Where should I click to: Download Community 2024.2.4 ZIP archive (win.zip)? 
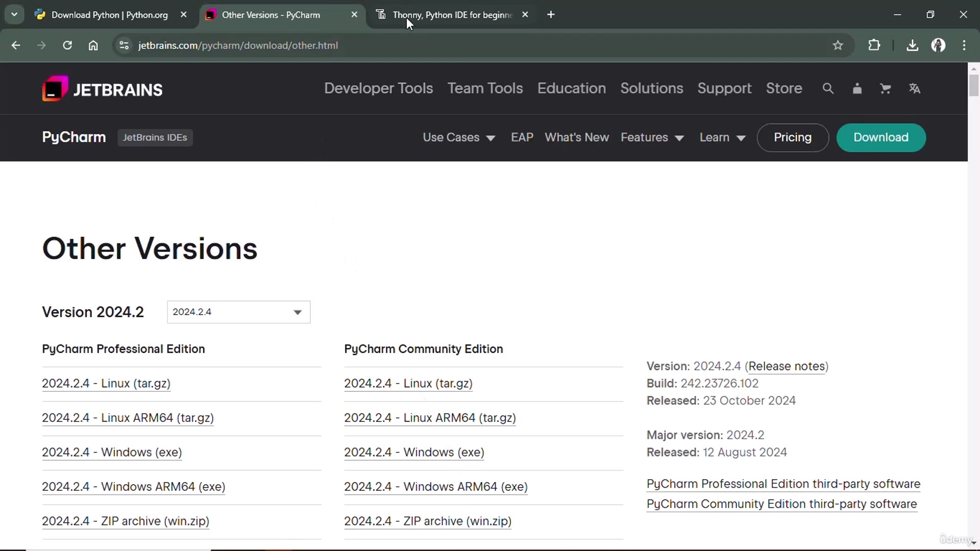pyautogui.click(x=428, y=521)
